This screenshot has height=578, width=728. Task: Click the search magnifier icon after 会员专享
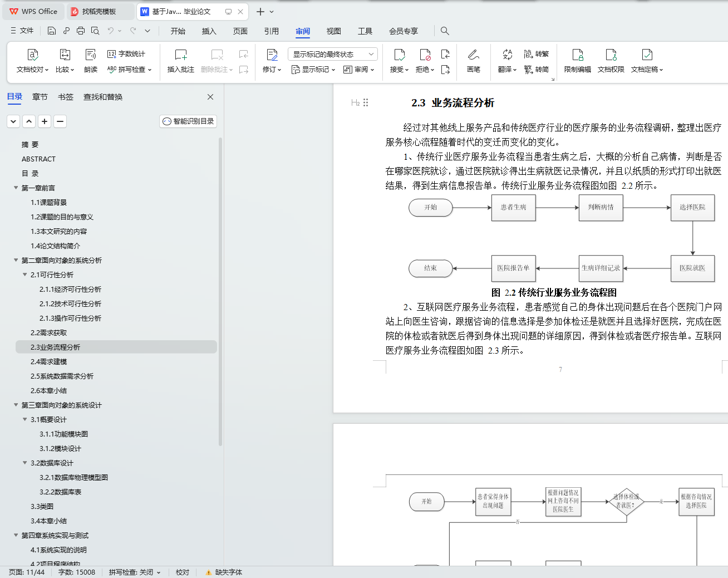tap(445, 31)
